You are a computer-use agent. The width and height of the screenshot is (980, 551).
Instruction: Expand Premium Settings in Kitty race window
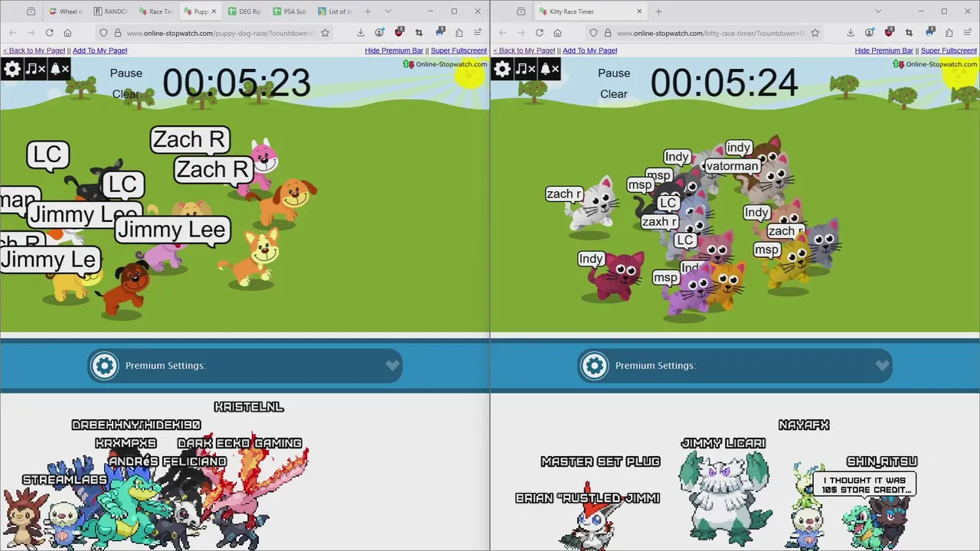point(882,365)
